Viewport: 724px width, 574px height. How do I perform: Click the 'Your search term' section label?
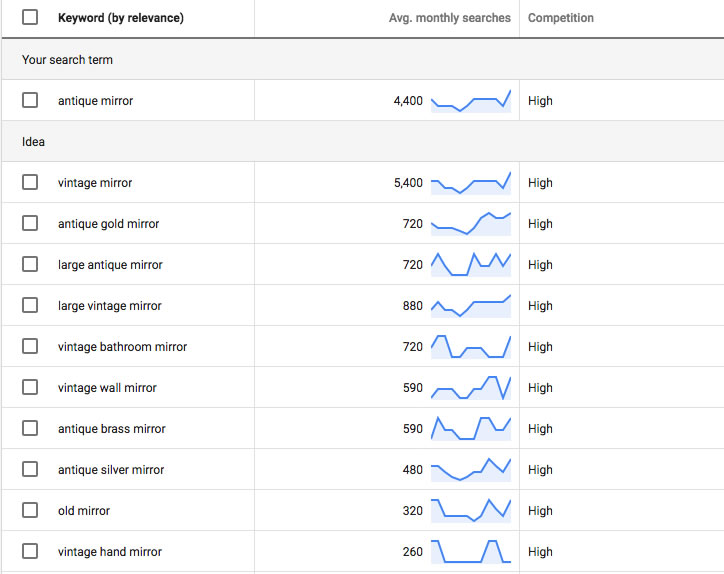[67, 60]
